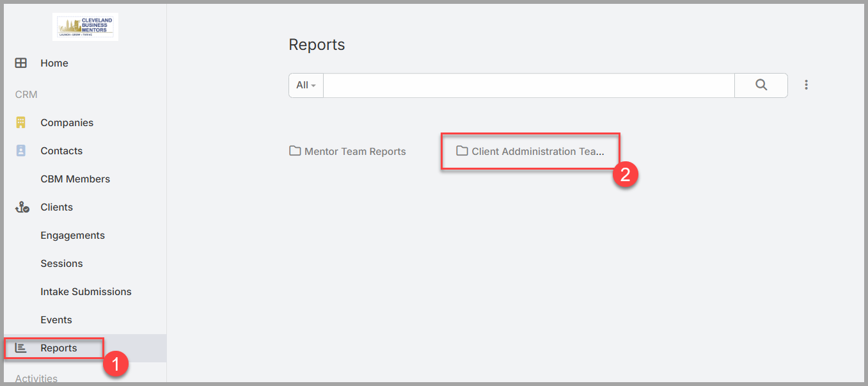
Task: Click the Mentor Team Reports folder icon
Action: (x=295, y=151)
